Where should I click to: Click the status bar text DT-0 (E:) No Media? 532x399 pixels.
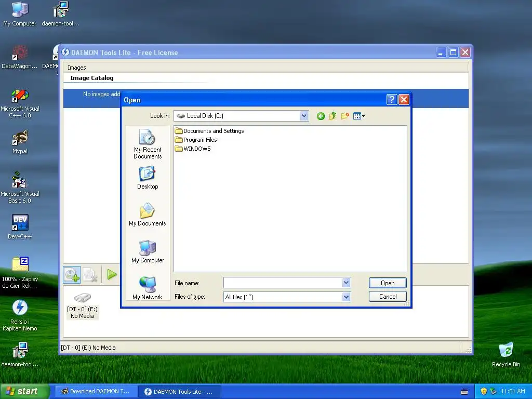[x=88, y=348]
